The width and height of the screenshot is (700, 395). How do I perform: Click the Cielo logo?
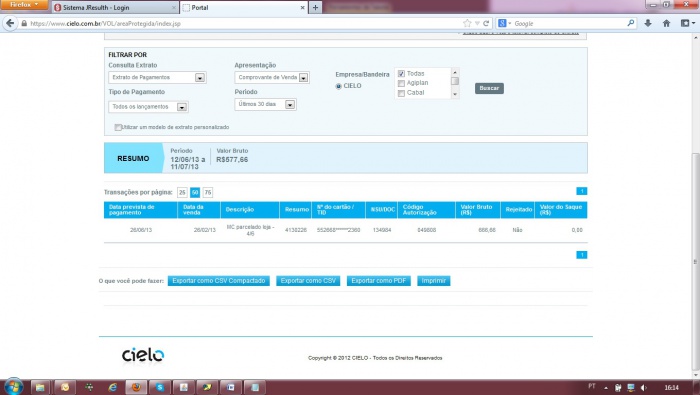click(x=143, y=355)
